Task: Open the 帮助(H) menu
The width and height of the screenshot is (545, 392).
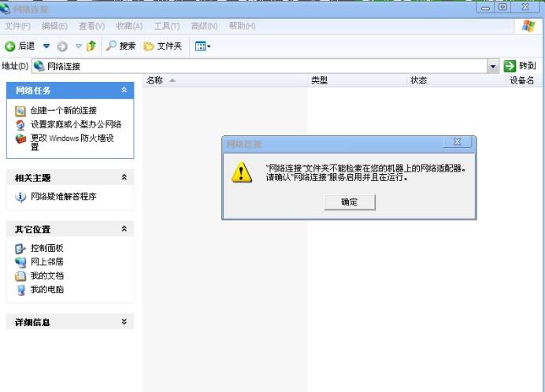Action: pyautogui.click(x=243, y=26)
